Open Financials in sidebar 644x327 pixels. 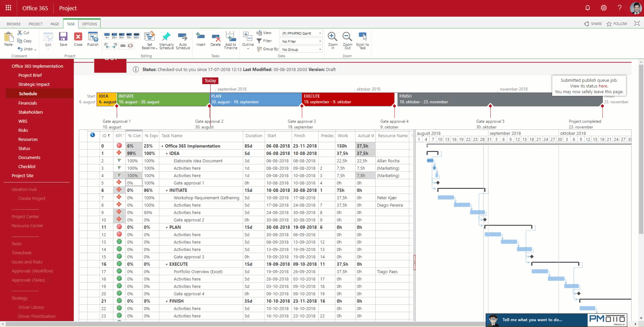[28, 103]
